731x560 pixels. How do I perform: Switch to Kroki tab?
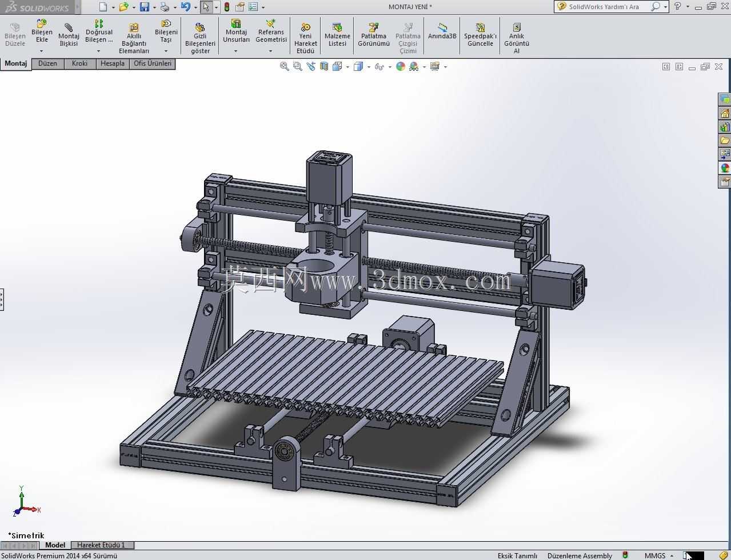pos(80,63)
